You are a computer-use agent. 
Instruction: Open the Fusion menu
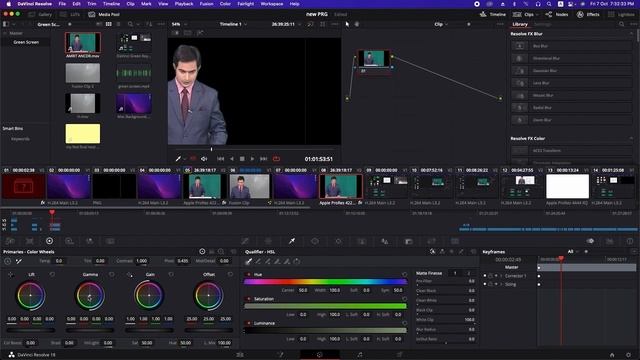point(206,4)
